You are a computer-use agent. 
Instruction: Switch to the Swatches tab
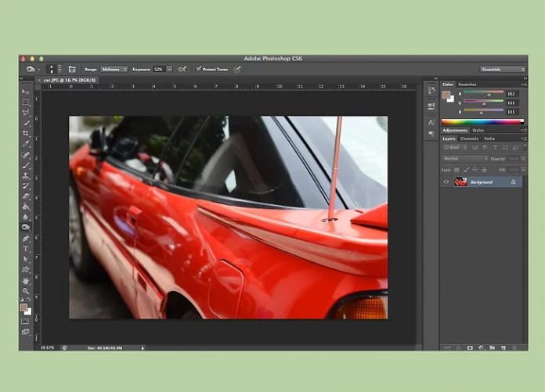tap(467, 84)
